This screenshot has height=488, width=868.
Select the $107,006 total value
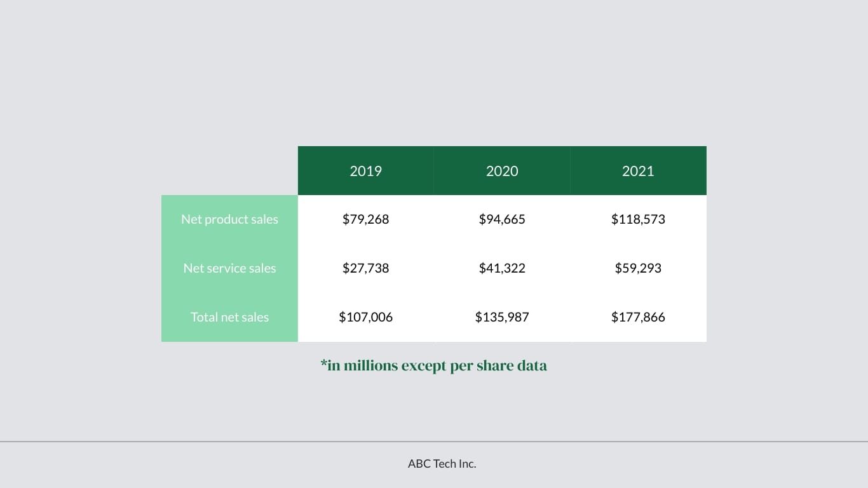[365, 317]
